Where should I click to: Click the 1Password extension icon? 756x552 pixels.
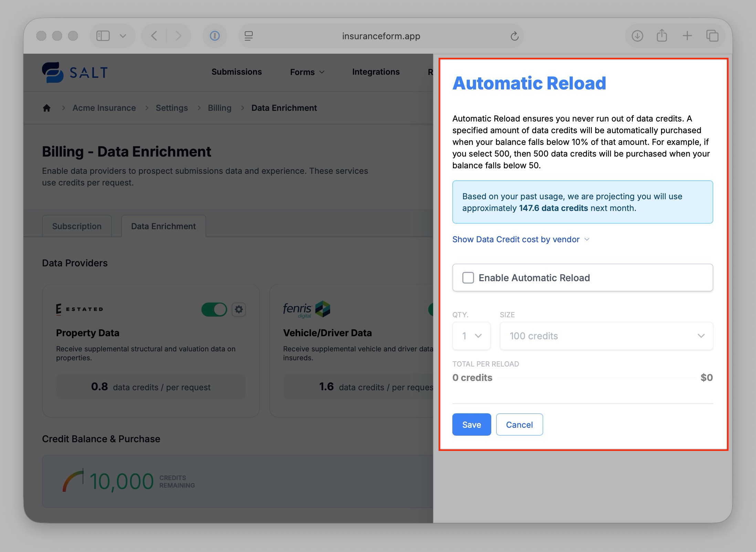click(x=214, y=36)
